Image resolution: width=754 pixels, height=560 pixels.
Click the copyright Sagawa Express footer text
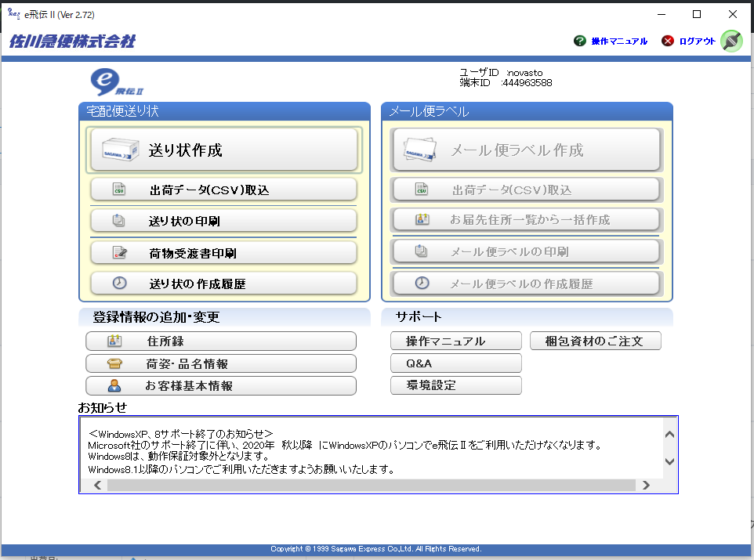pyautogui.click(x=376, y=549)
